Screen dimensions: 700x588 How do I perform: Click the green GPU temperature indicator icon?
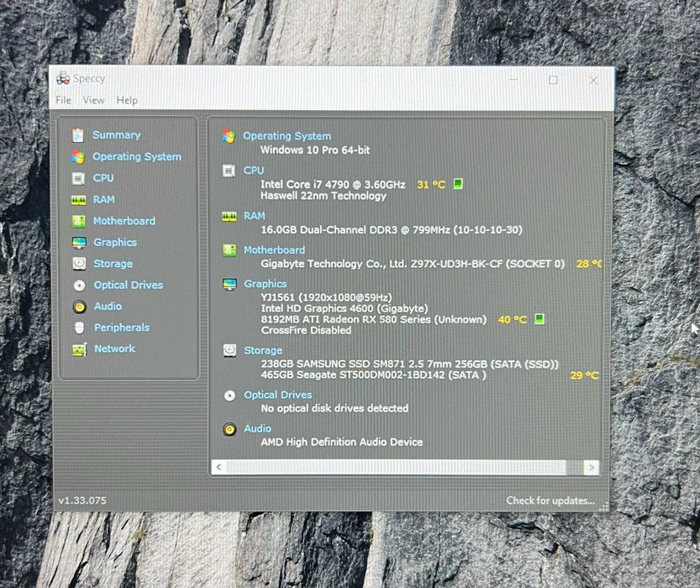pos(539,319)
